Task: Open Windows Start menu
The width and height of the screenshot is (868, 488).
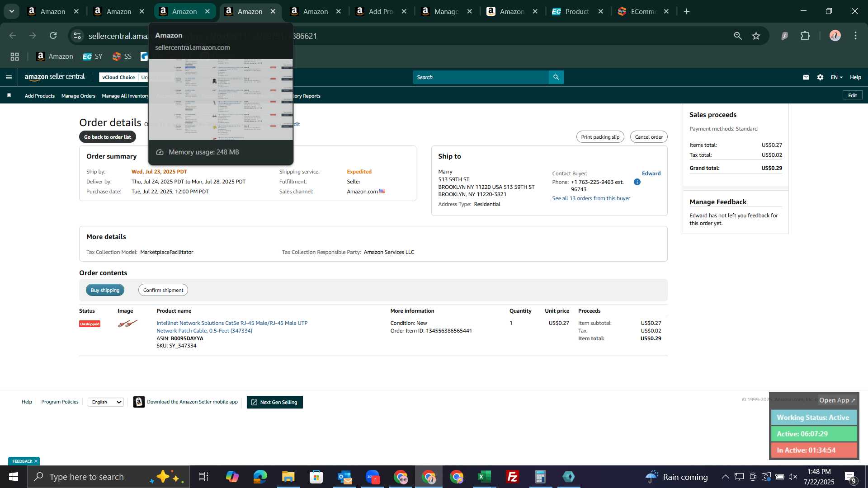Action: tap(13, 477)
